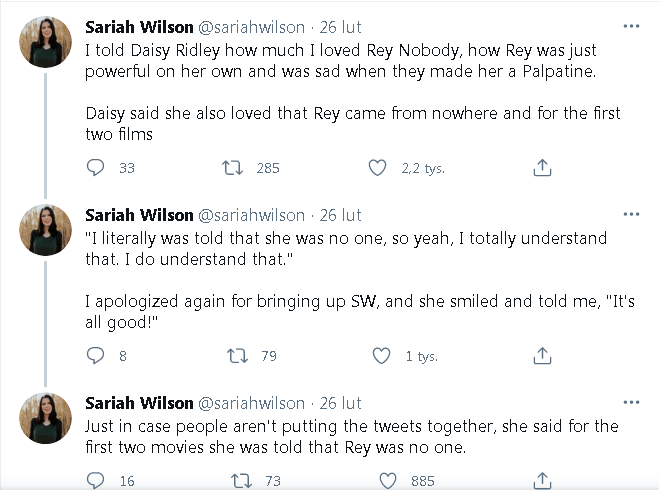Open the more options menu on the second tweet
The image size is (659, 490).
coord(630,214)
